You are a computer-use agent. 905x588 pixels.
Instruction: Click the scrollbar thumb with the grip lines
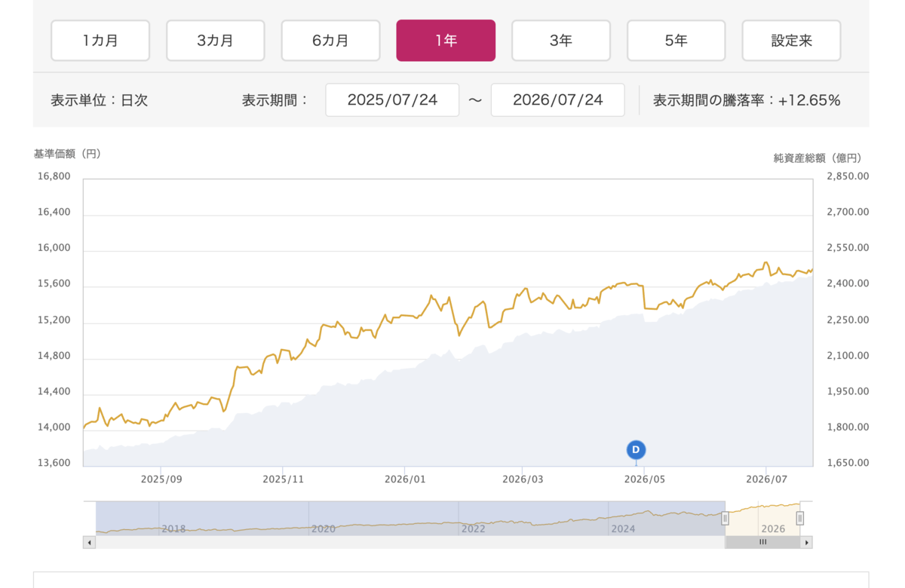762,542
